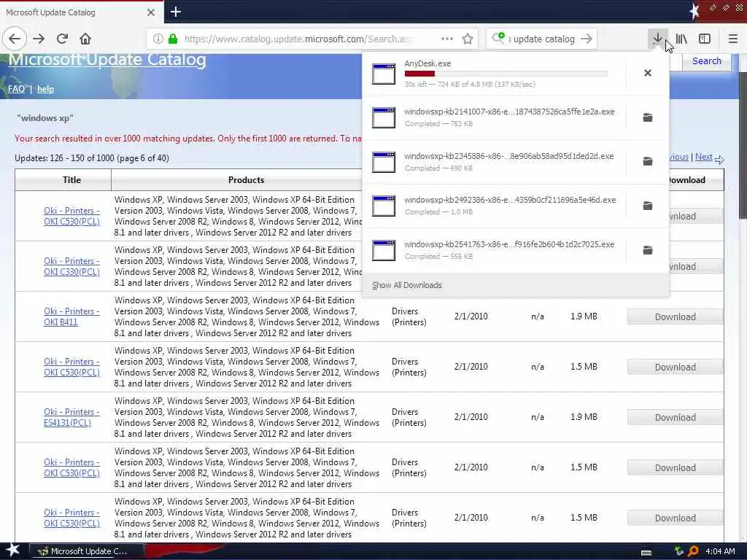Open the taskbar start star button

[x=13, y=551]
